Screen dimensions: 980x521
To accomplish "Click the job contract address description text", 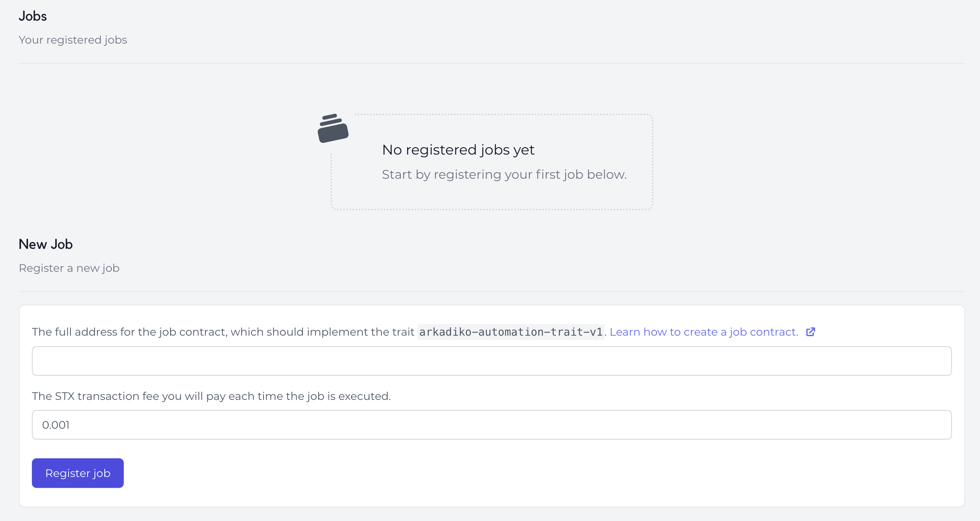I will click(x=223, y=332).
